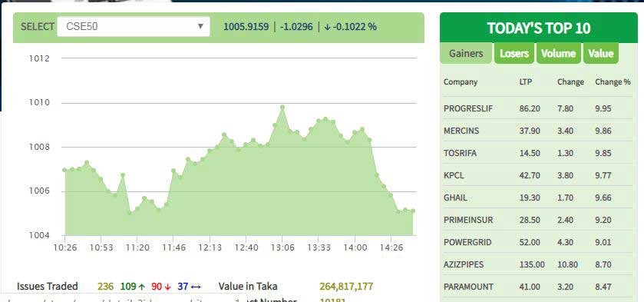
Task: Open the MERCINS company link
Action: click(x=461, y=131)
